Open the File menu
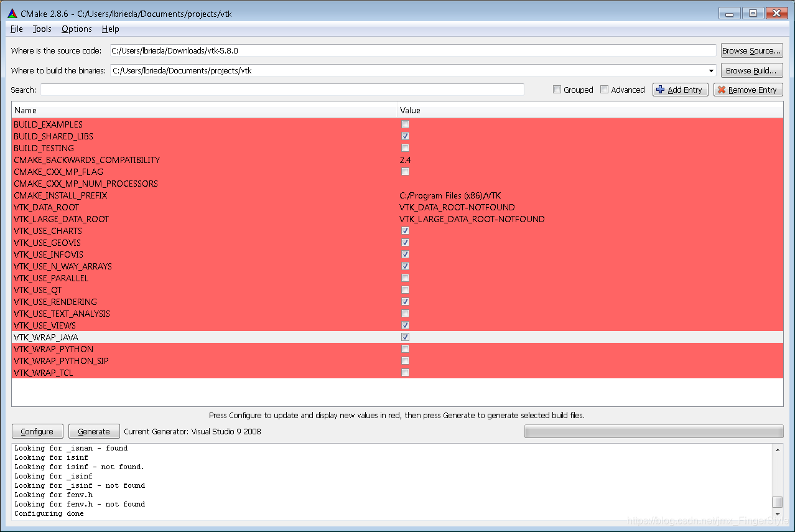This screenshot has width=795, height=532. tap(17, 29)
